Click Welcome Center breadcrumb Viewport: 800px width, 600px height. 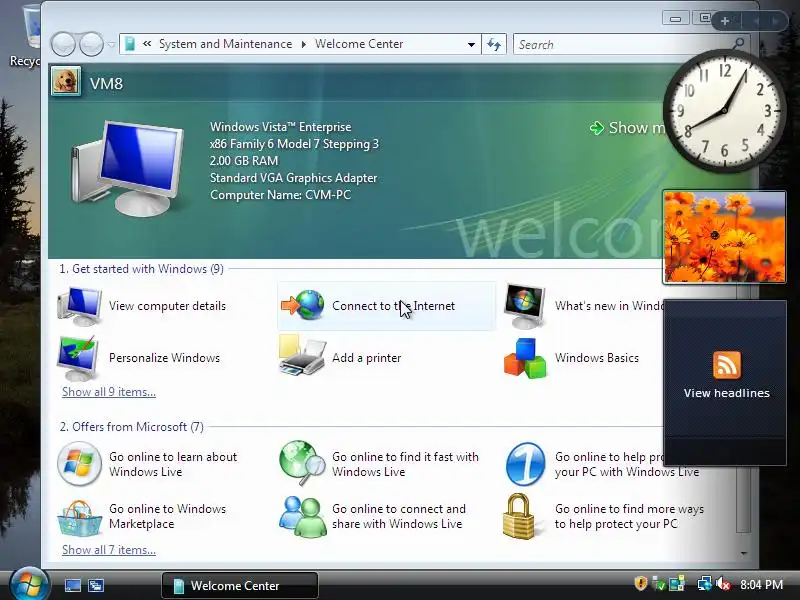tap(359, 44)
